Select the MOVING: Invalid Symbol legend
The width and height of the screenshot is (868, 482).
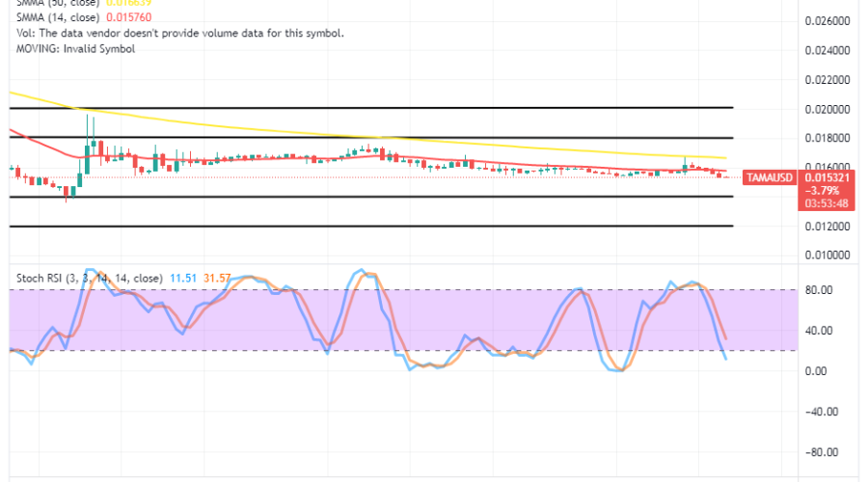pyautogui.click(x=75, y=49)
